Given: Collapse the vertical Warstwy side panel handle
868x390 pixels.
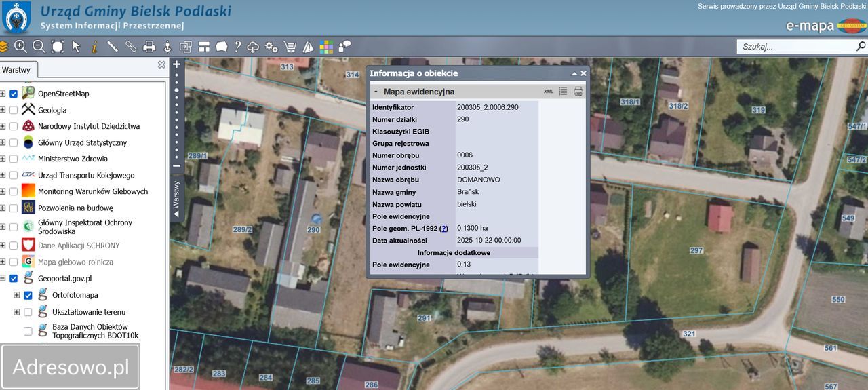Looking at the screenshot, I should pyautogui.click(x=176, y=197).
